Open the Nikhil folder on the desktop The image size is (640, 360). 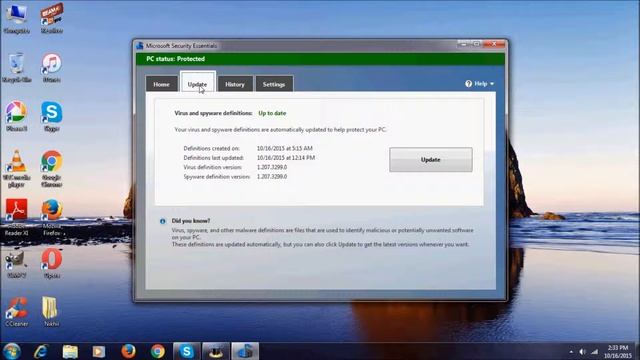tap(51, 312)
